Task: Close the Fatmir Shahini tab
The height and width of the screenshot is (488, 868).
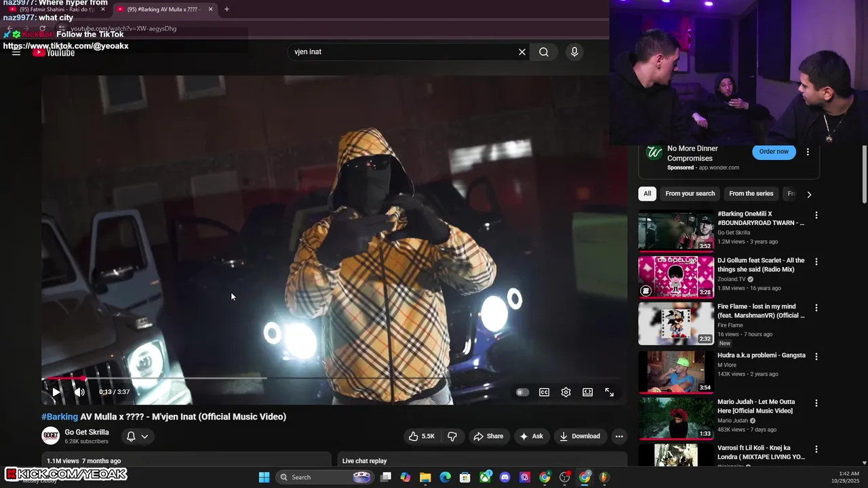Action: click(x=103, y=9)
